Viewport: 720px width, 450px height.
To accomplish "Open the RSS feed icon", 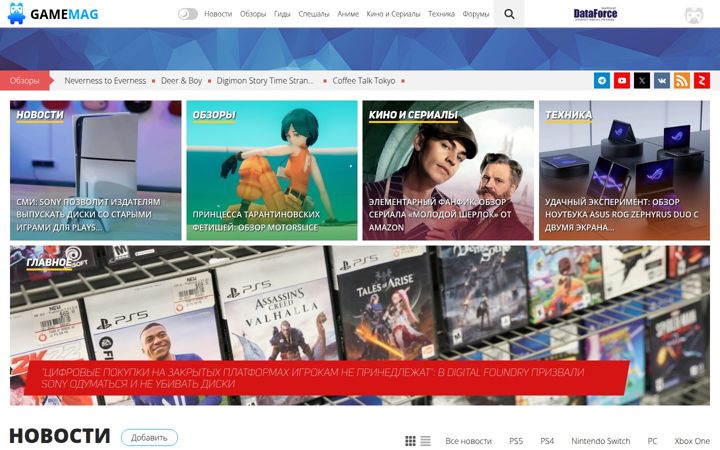I will 682,80.
